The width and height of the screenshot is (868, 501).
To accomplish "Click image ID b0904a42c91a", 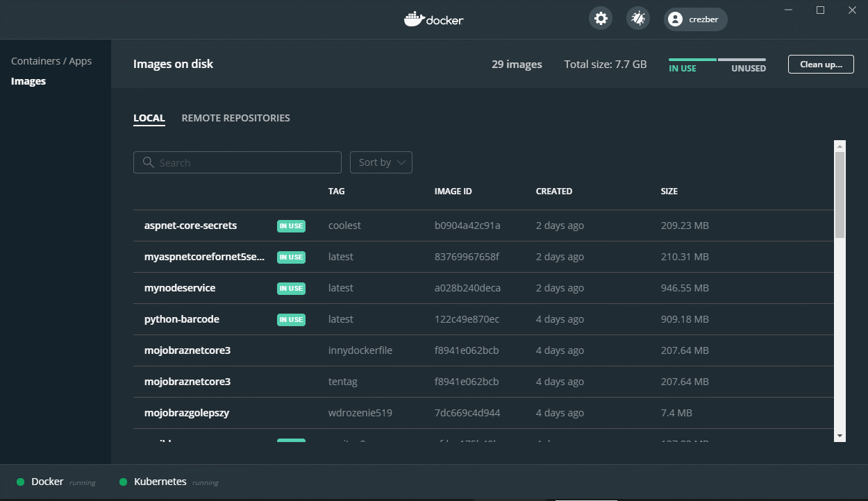I will point(467,226).
